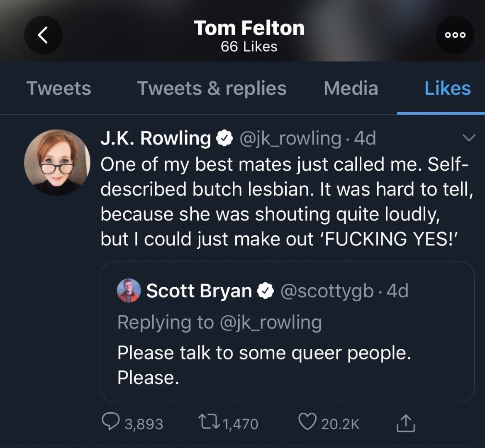Tap the Tom Felton header title
Screen dimensions: 485x448
pyautogui.click(x=249, y=28)
